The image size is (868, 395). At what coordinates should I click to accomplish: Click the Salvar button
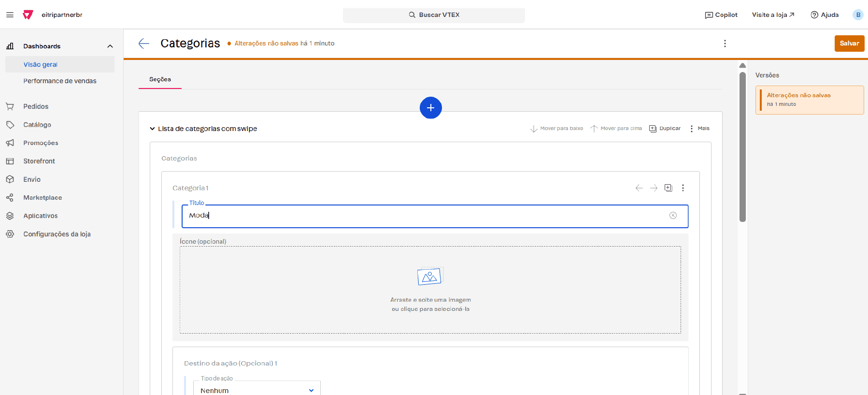tap(849, 44)
